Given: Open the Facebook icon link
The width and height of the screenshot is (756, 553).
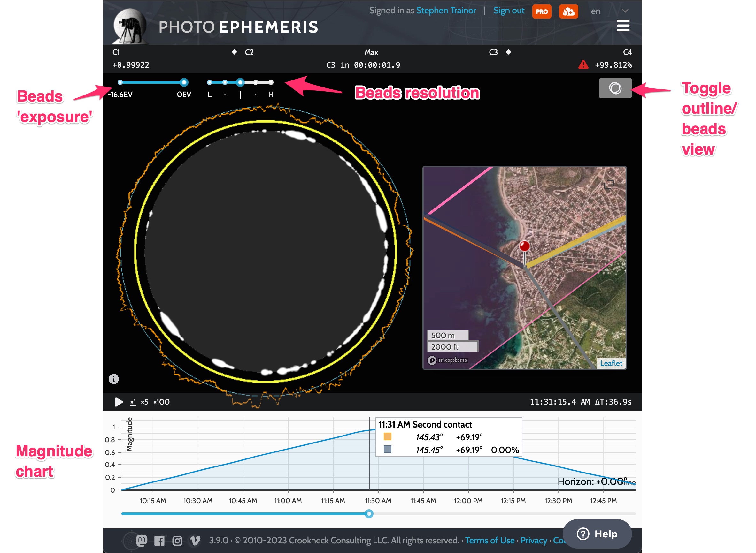Looking at the screenshot, I should (x=159, y=541).
